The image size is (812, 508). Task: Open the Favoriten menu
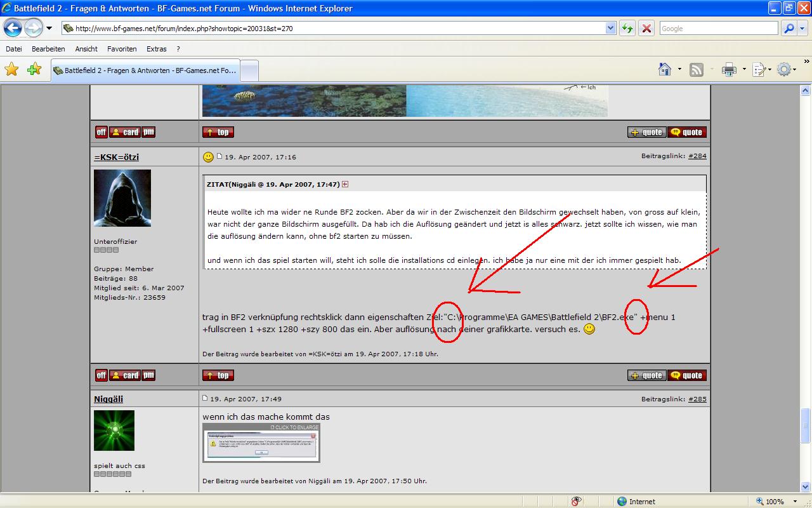click(x=122, y=49)
